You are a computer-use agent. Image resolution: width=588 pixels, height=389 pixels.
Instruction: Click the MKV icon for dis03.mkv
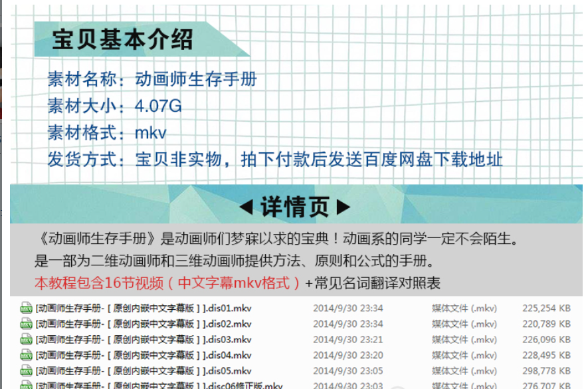pyautogui.click(x=26, y=340)
